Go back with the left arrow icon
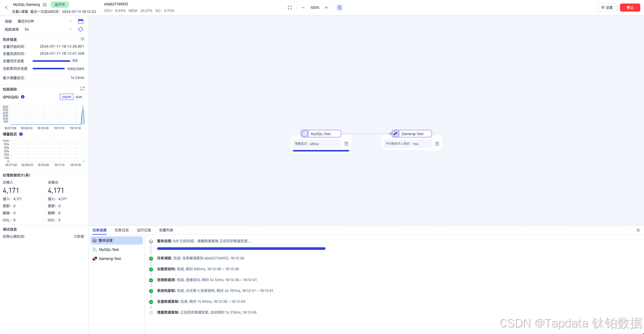 (x=6, y=8)
